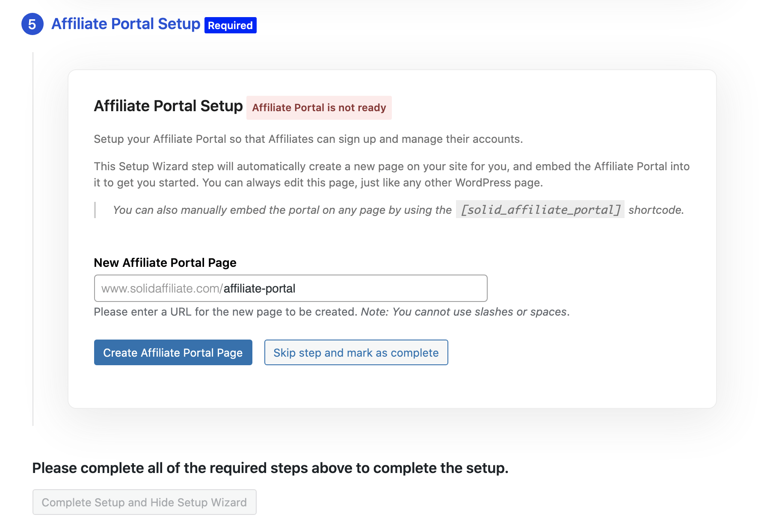Click the step 5 number badge
This screenshot has height=532, width=770.
pos(33,24)
